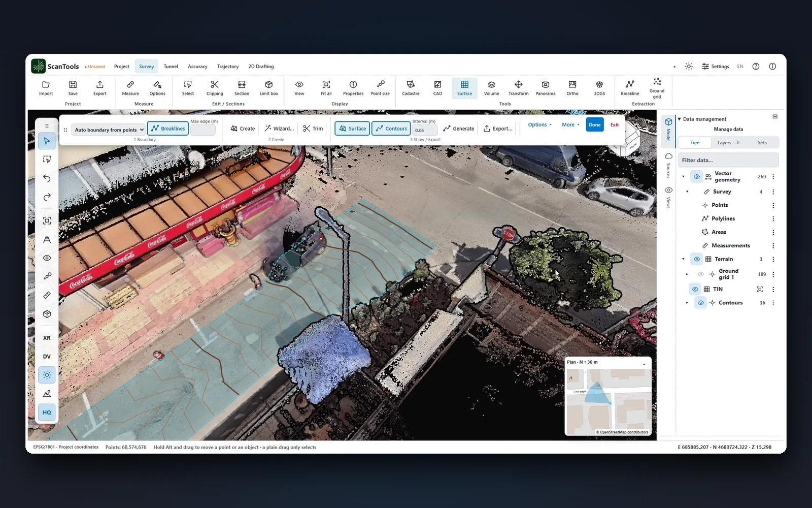Click the Limit box tool
Screen dimensions: 812x508
click(x=268, y=88)
